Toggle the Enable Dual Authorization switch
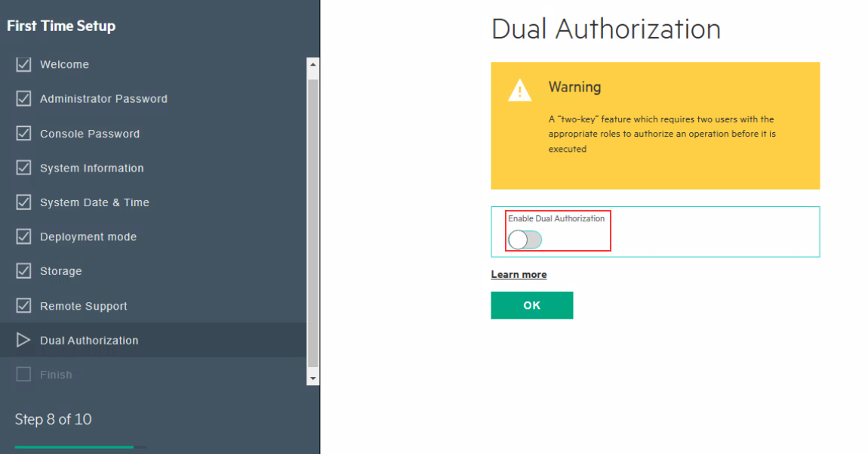 pyautogui.click(x=525, y=239)
